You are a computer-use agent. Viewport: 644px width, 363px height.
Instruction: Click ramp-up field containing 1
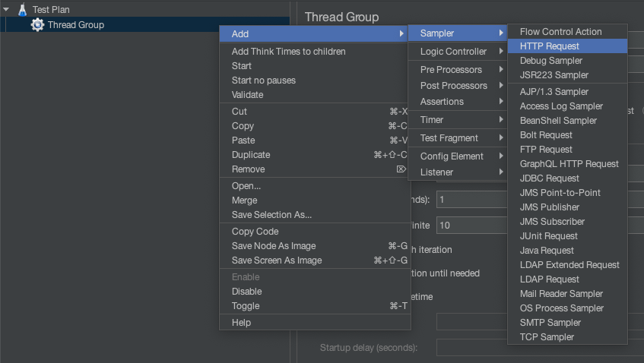tap(472, 200)
